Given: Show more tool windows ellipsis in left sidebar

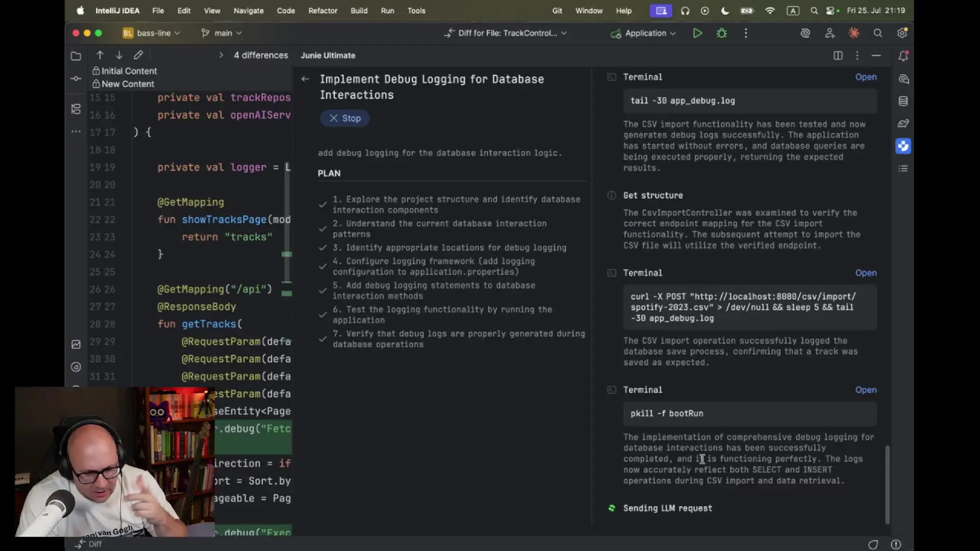Looking at the screenshot, I should (x=76, y=132).
